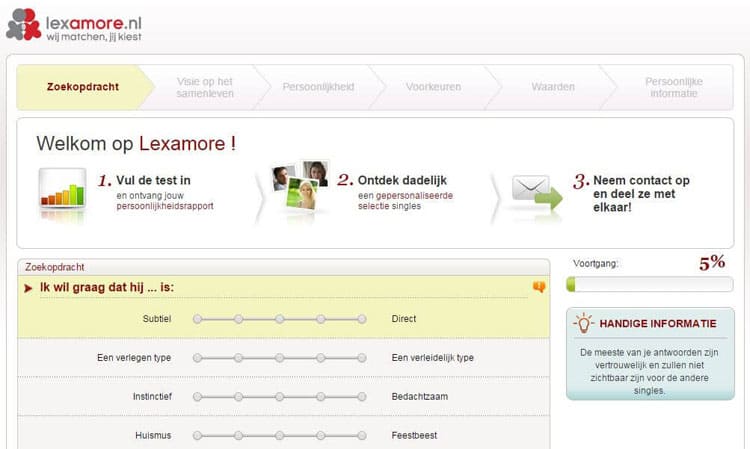Select fourth point on Huismus–Feestbeest scale
The width and height of the screenshot is (750, 449).
321,435
